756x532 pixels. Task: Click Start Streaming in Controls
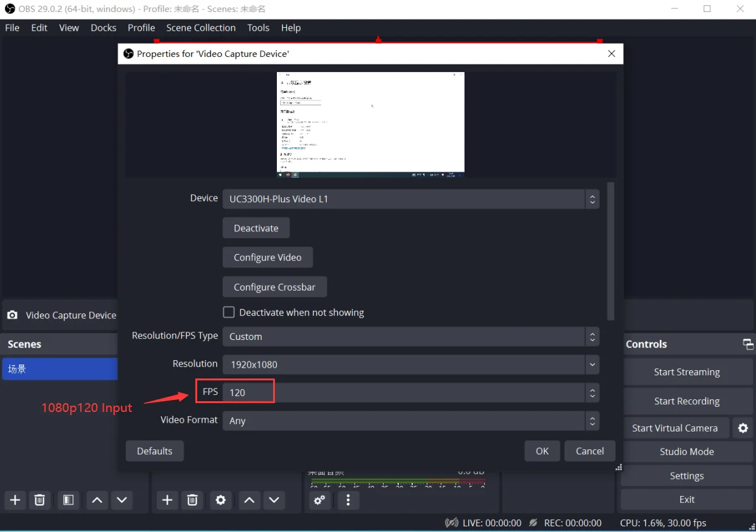click(686, 372)
